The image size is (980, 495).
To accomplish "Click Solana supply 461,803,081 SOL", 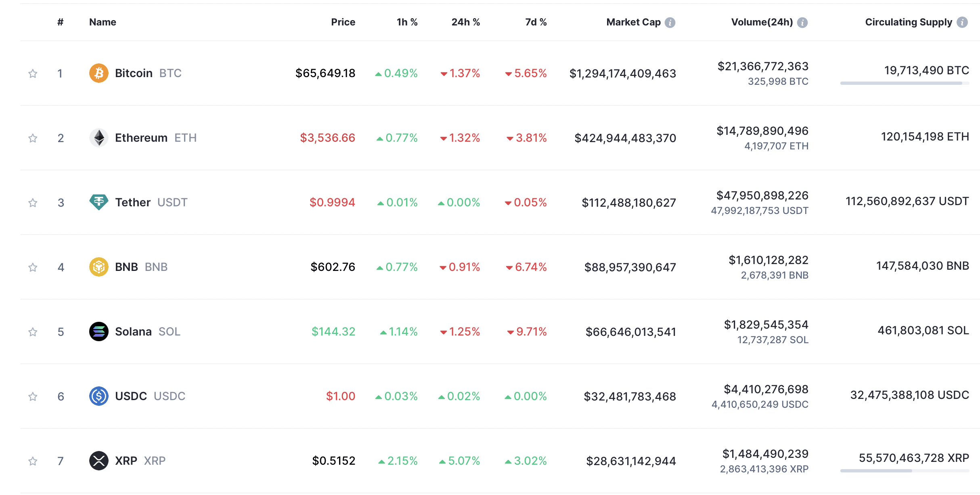I will click(x=923, y=330).
